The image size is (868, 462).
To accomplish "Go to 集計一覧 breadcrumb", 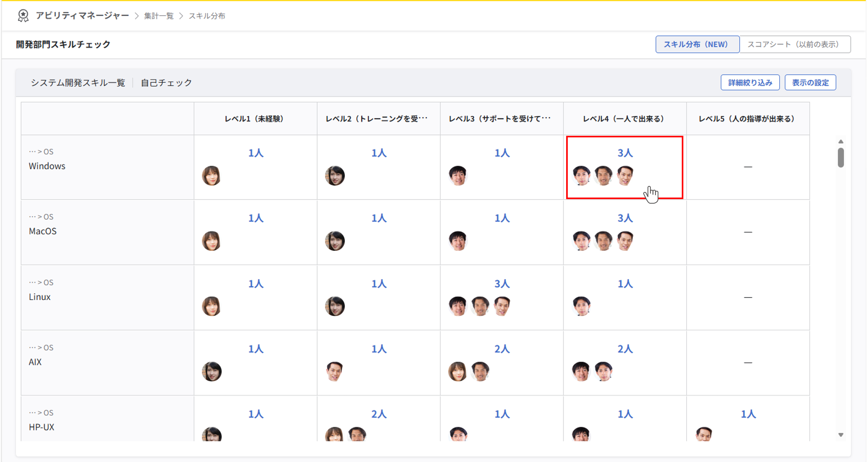I will click(159, 16).
